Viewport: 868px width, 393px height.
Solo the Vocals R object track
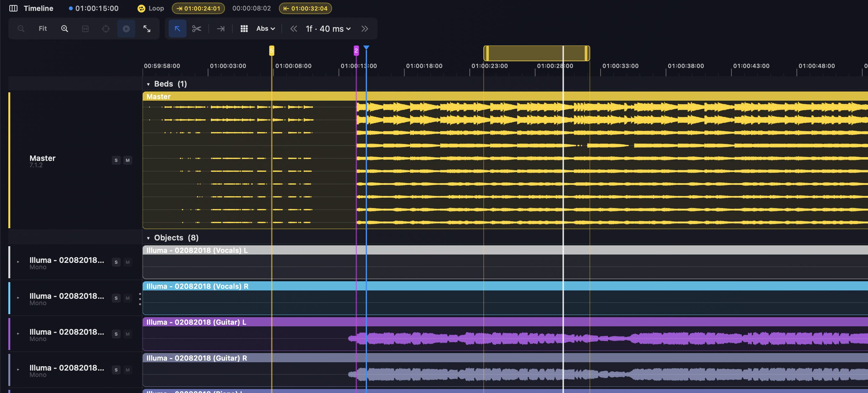(x=116, y=298)
